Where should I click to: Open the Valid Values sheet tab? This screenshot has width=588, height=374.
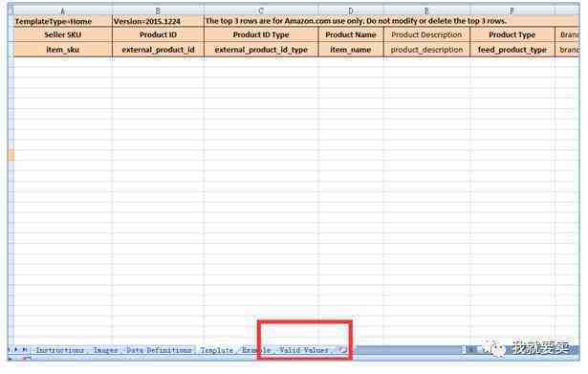coord(304,350)
